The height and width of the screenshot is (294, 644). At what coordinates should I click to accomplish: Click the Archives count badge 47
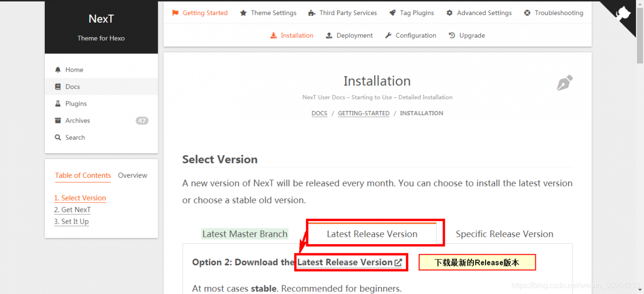[x=142, y=121]
